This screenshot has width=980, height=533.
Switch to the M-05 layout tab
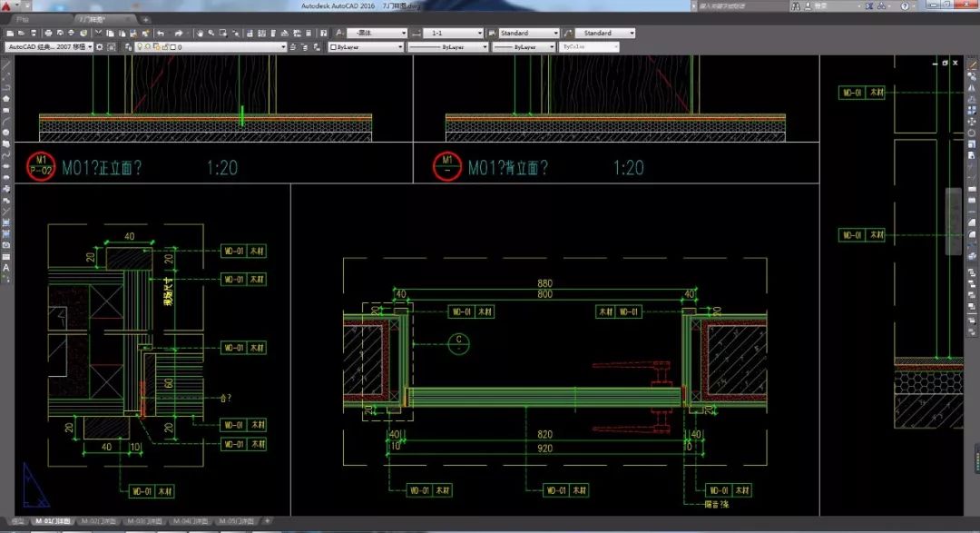236,521
